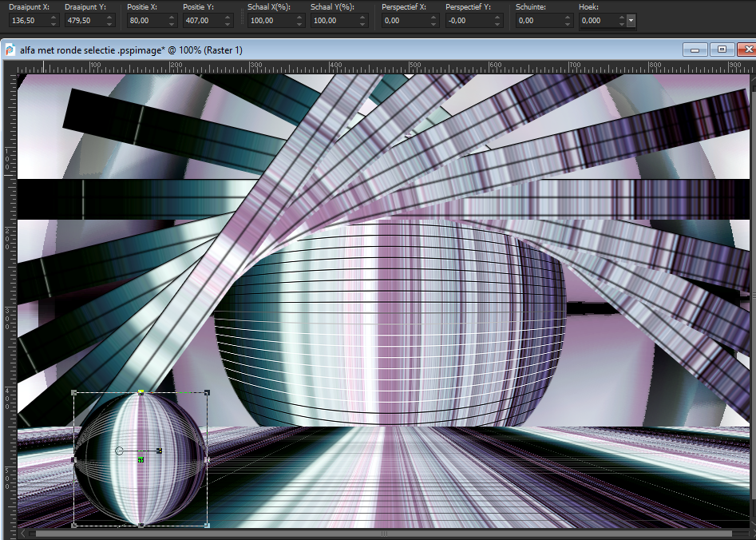Increase Perspectief Y with its up arrow

coord(497,18)
